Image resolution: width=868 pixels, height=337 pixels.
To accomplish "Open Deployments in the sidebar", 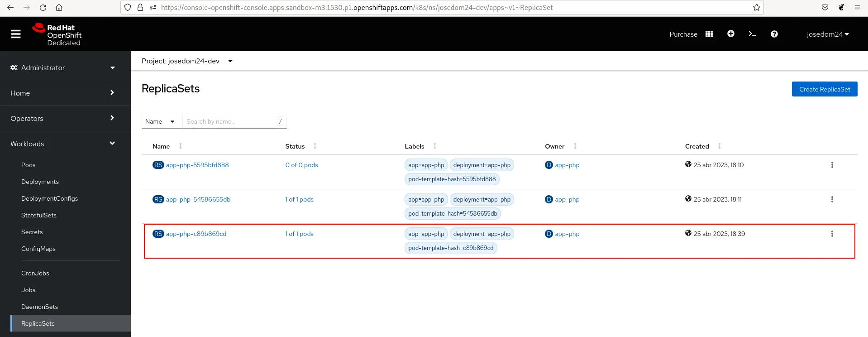I will [40, 182].
